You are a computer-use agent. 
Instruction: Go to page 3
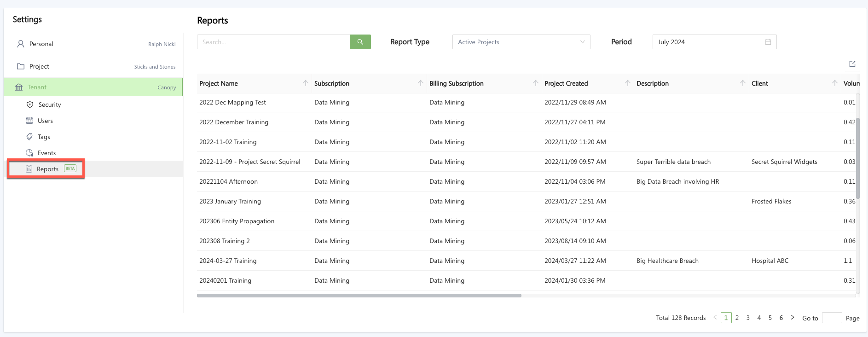(x=748, y=318)
